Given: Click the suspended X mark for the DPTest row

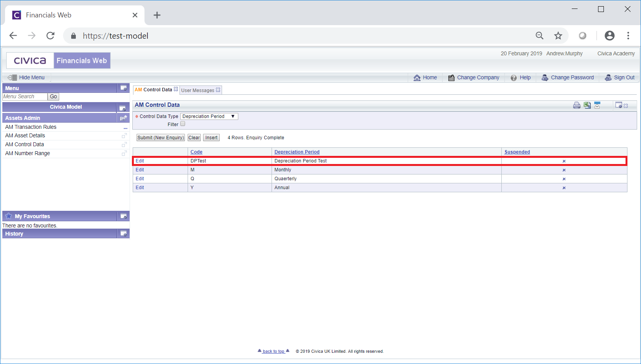Looking at the screenshot, I should [x=564, y=161].
